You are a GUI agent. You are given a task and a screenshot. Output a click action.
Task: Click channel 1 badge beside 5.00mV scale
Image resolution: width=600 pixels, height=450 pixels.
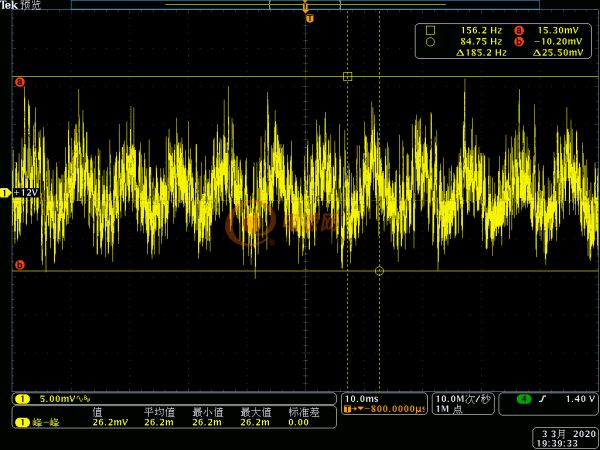23,399
